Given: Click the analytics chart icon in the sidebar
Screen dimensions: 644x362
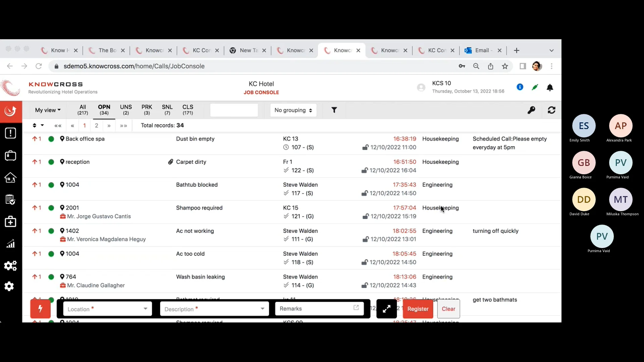Looking at the screenshot, I should point(10,244).
